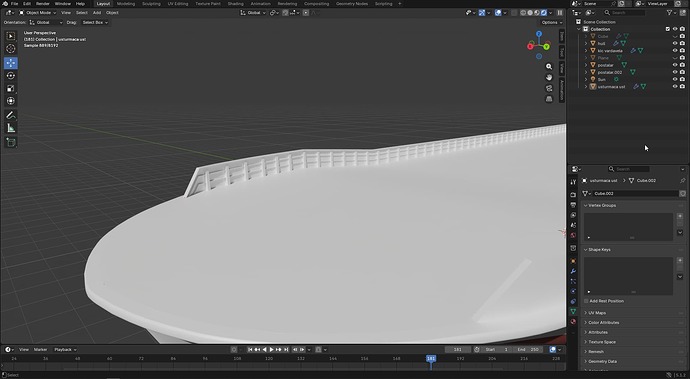The image size is (690, 379).
Task: Open the Scene properties tab
Action: pyautogui.click(x=573, y=225)
